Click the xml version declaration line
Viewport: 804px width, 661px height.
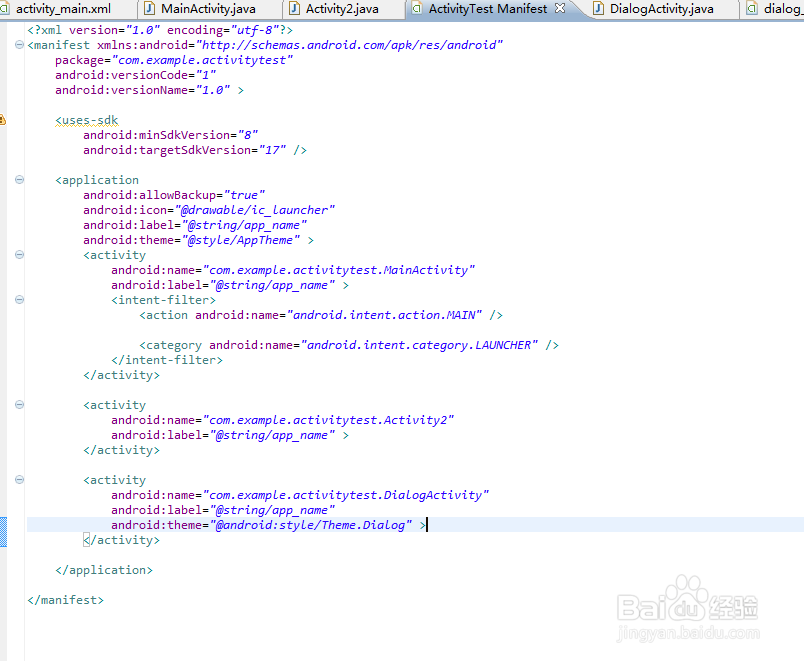click(160, 30)
